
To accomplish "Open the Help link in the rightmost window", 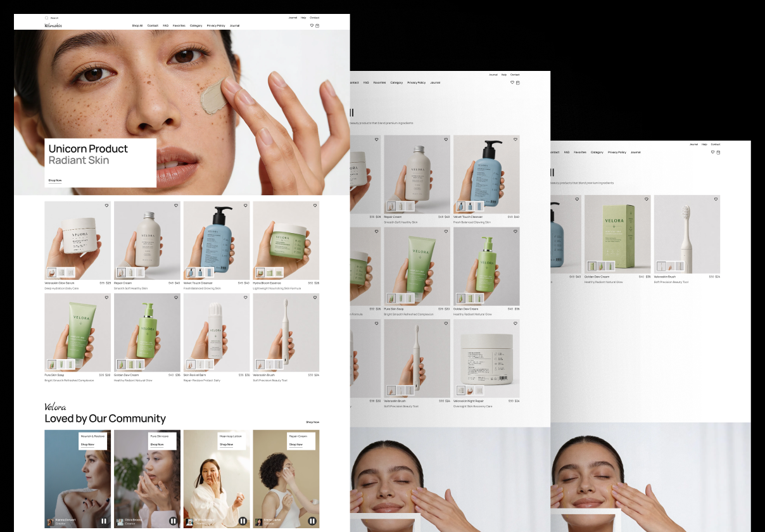I will coord(704,144).
